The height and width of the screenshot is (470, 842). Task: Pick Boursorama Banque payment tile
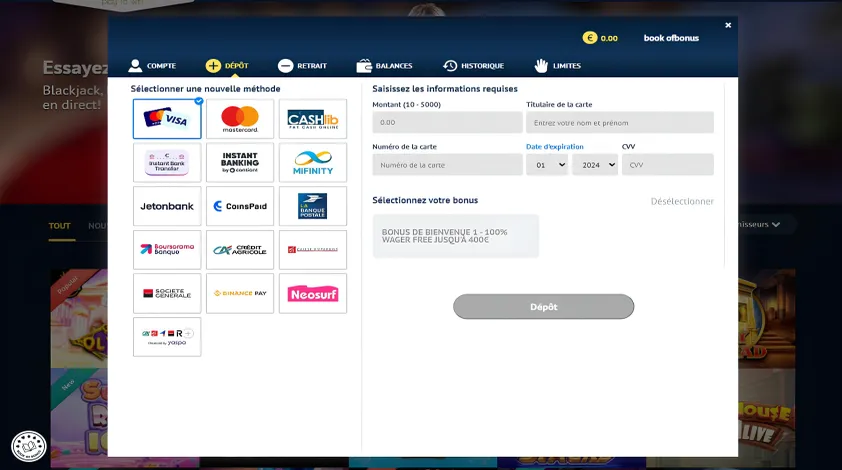pos(167,250)
